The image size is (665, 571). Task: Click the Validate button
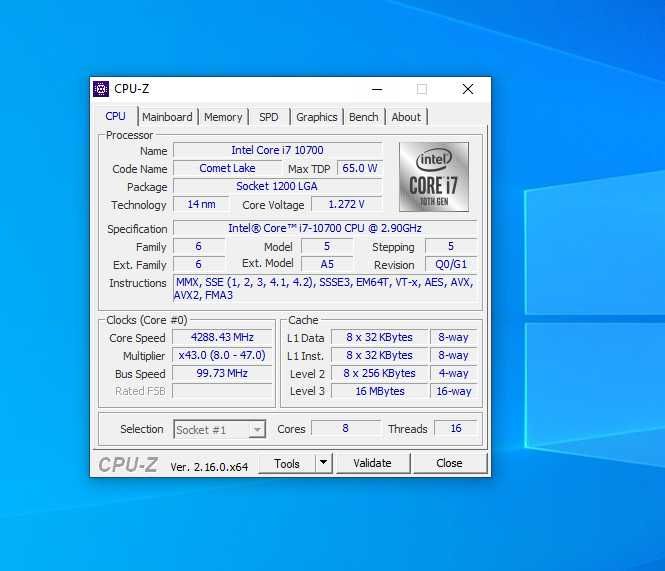tap(373, 463)
